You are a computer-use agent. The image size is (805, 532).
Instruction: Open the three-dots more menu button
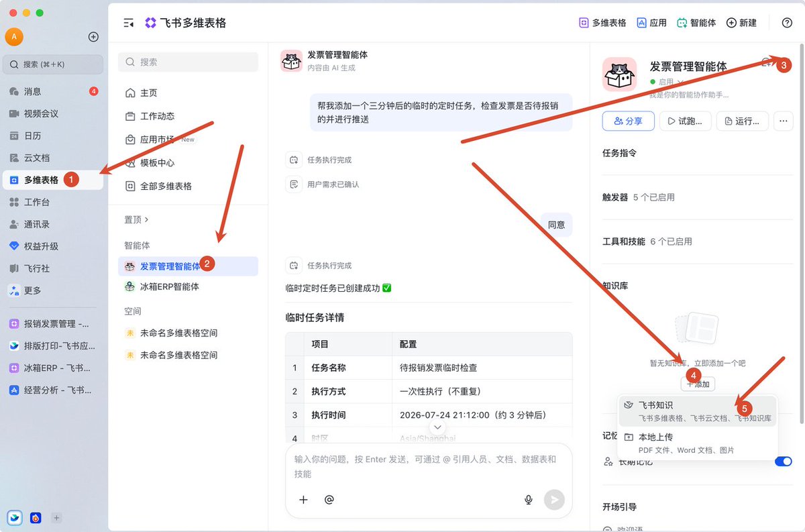click(x=783, y=121)
